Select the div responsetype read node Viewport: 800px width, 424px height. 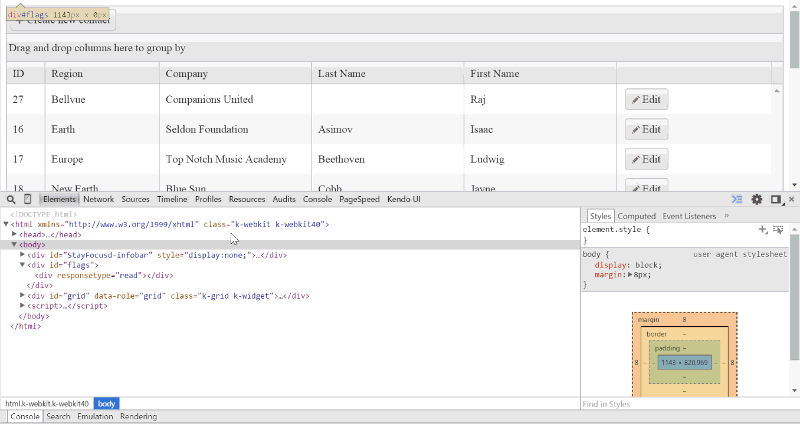pos(104,275)
